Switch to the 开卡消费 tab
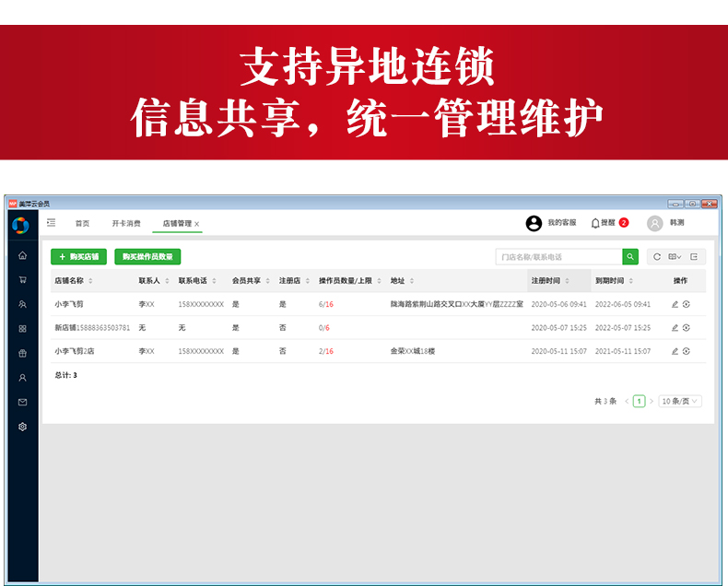 (x=126, y=223)
